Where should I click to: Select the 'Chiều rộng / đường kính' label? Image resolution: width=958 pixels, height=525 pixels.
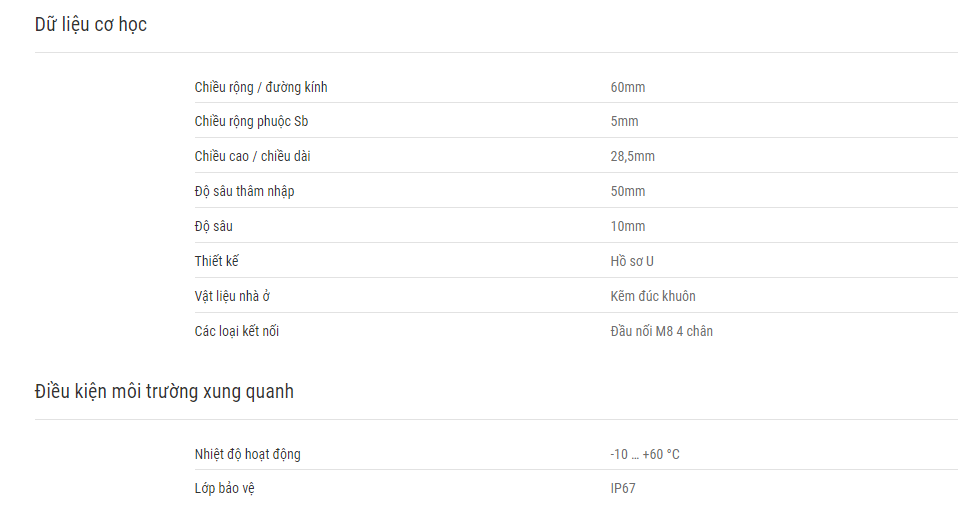tap(261, 87)
